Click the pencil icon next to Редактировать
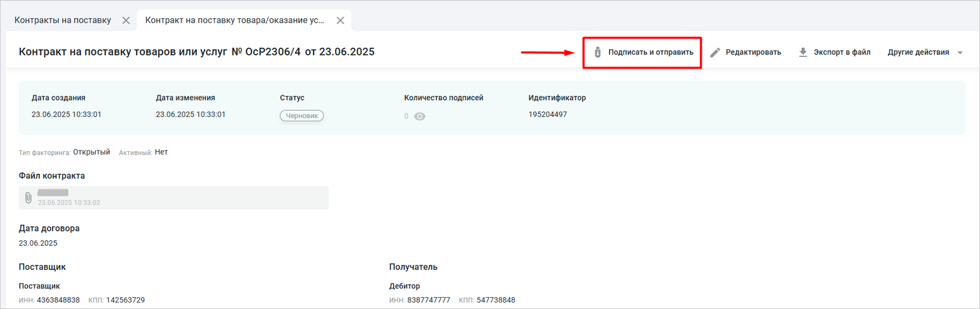Image resolution: width=980 pixels, height=309 pixels. point(715,52)
